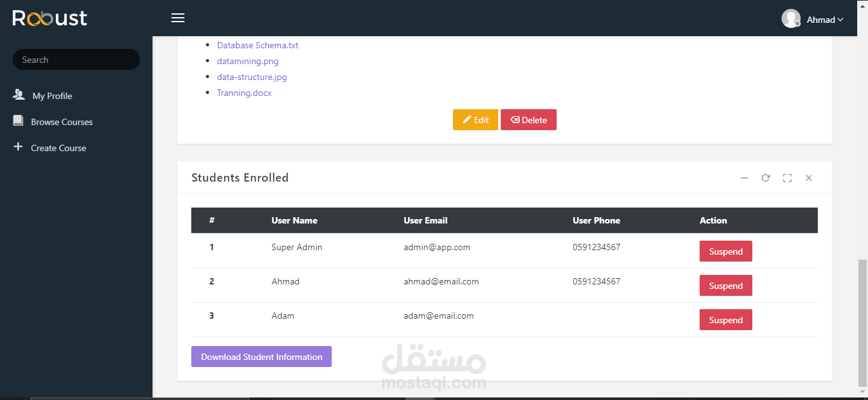Image resolution: width=868 pixels, height=400 pixels.
Task: Click the User Name column header
Action: click(x=294, y=220)
